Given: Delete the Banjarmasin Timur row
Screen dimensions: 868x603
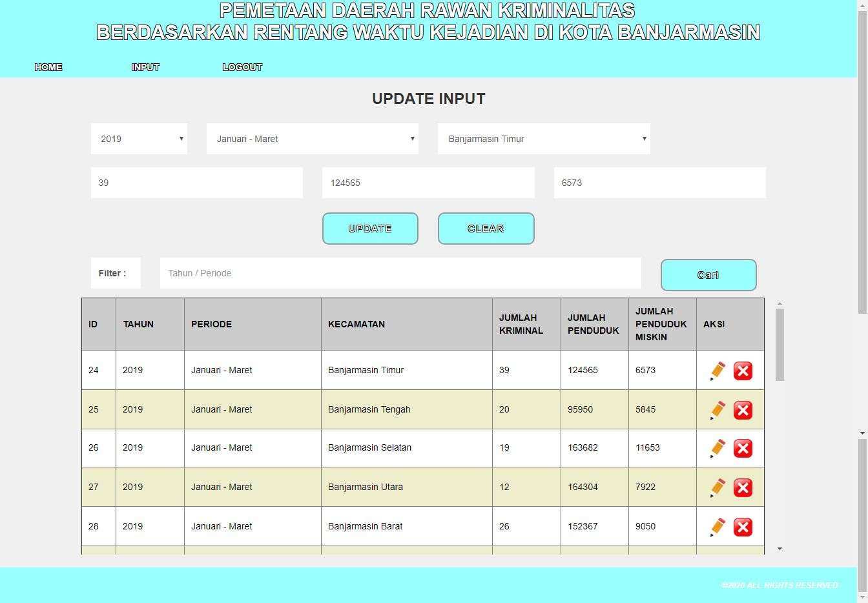Looking at the screenshot, I should (x=743, y=371).
